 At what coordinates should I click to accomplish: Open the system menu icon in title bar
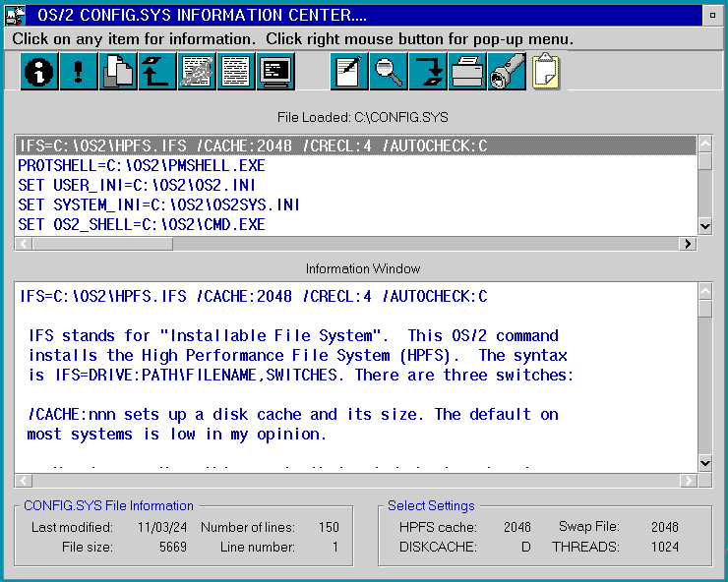15,15
